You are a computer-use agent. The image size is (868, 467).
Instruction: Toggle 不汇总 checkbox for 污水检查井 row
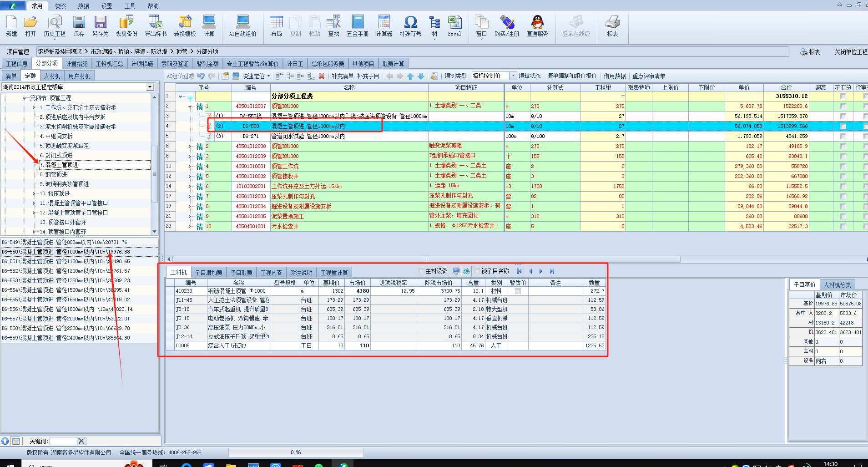pos(843,226)
